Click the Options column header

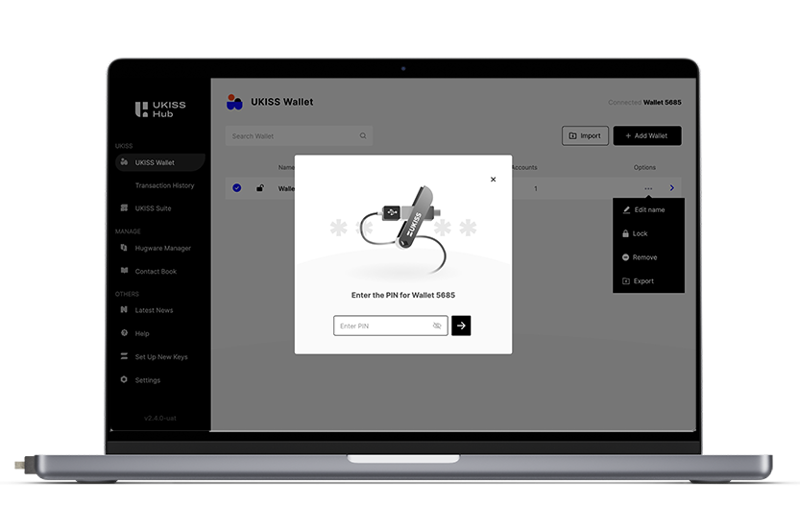click(x=644, y=167)
